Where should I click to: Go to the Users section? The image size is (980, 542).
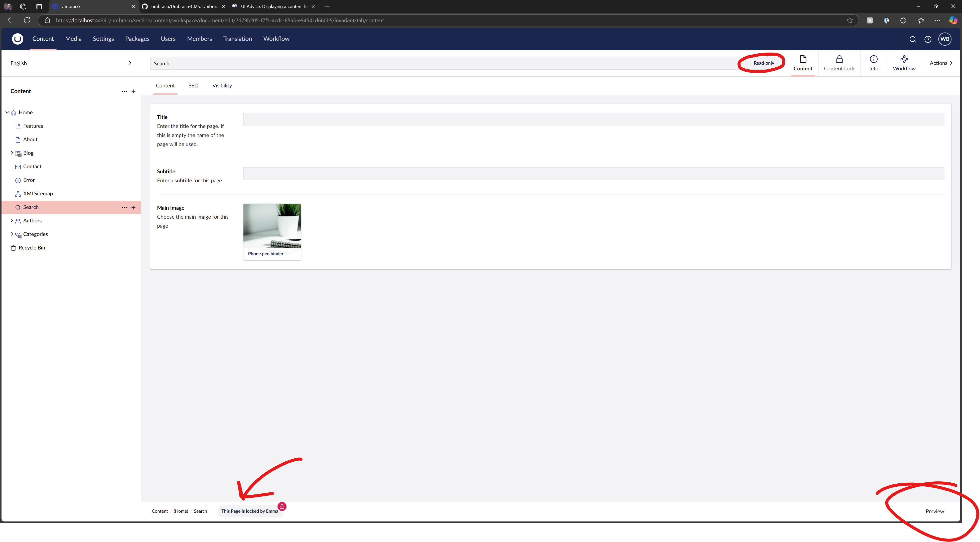(x=168, y=39)
